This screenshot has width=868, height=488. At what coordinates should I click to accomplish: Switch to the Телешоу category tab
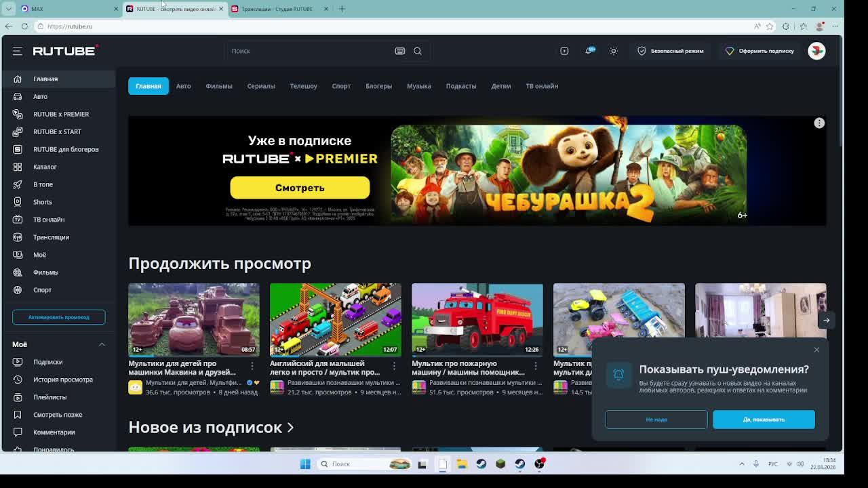(303, 86)
